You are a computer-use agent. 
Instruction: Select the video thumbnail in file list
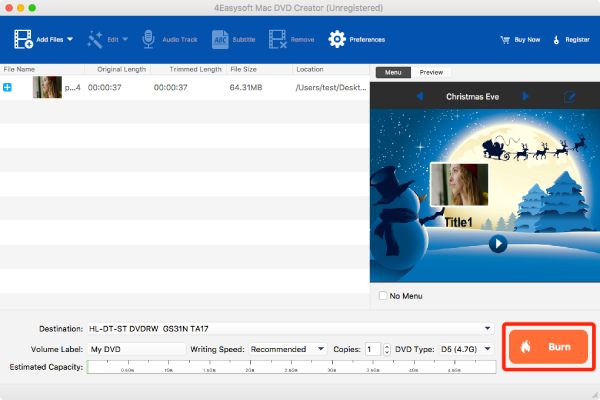click(x=47, y=87)
